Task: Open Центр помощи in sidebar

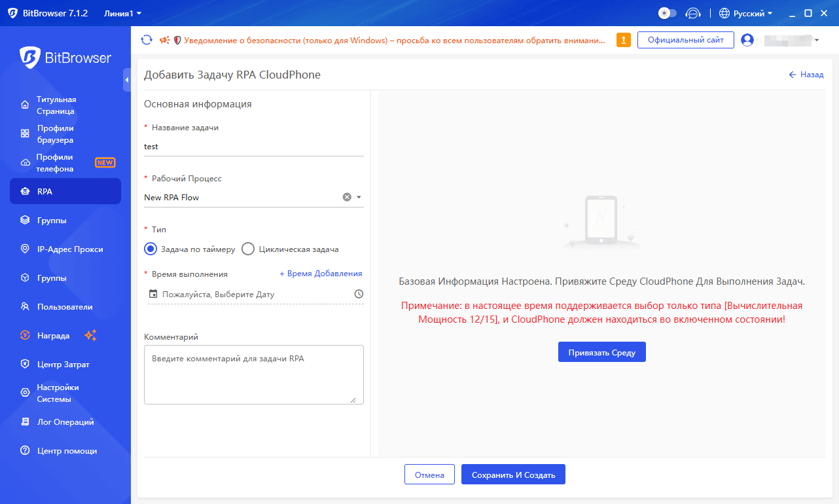Action: [65, 451]
